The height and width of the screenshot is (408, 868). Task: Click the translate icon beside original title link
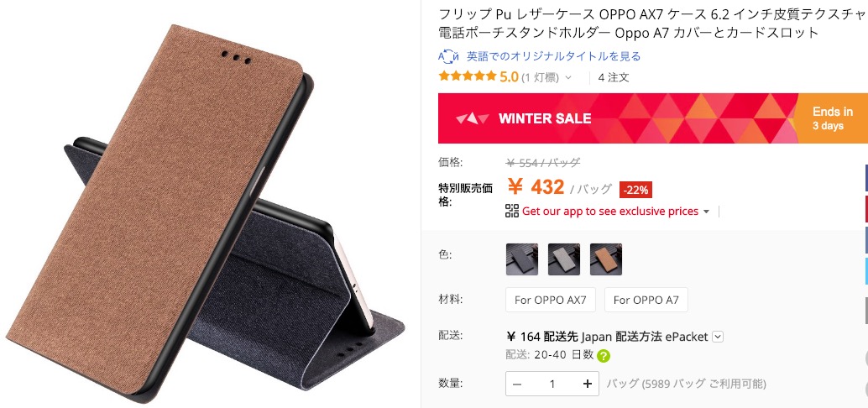coord(449,56)
